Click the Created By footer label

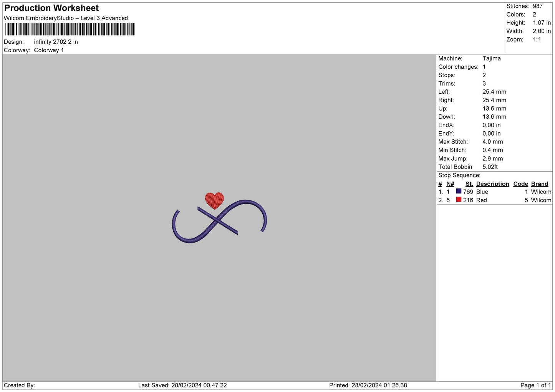[19, 385]
